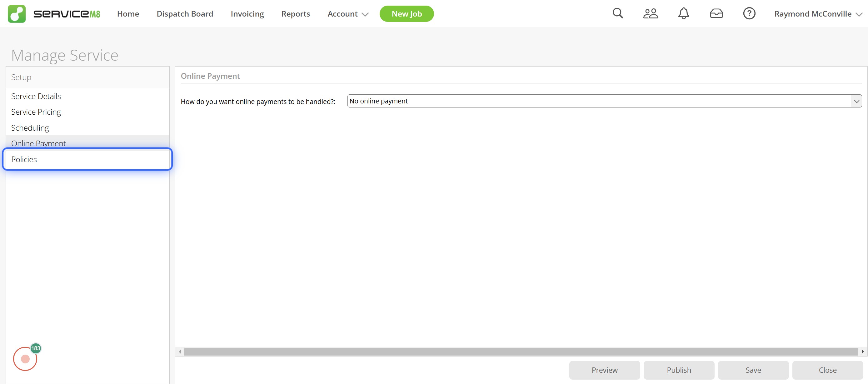
Task: Click the ServiceM8 green logo icon
Action: point(17,14)
